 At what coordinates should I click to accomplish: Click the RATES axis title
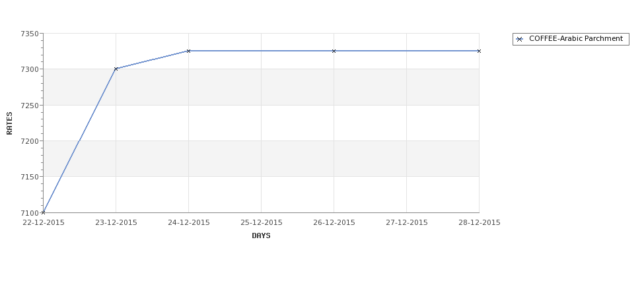9,123
